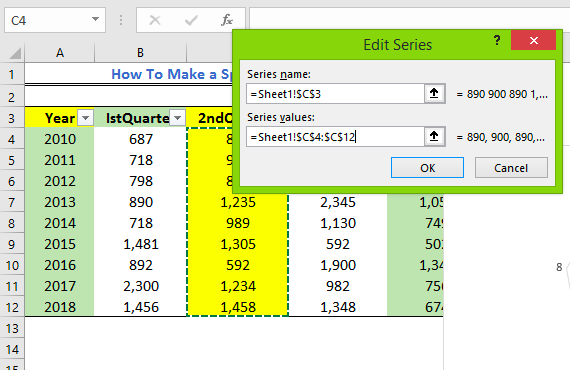Click the Select All corner triangle
Viewport: 573px width, 379px height.
click(15, 53)
